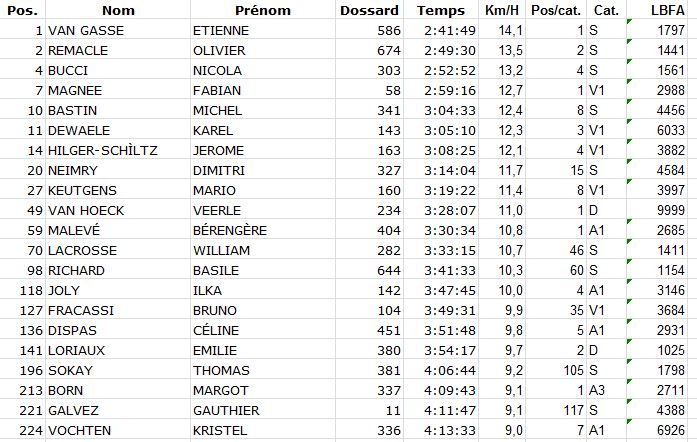This screenshot has width=697, height=442.
Task: Click the Dossard column header
Action: pyautogui.click(x=369, y=10)
